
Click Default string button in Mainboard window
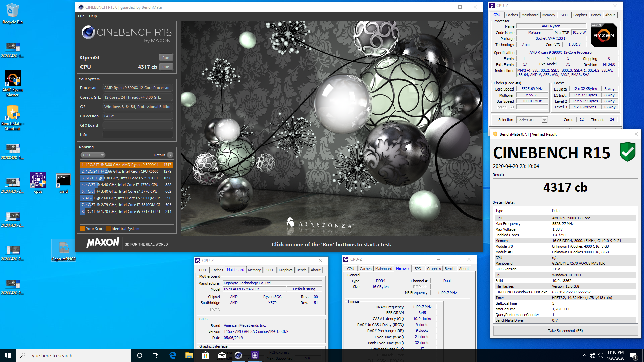pos(304,289)
